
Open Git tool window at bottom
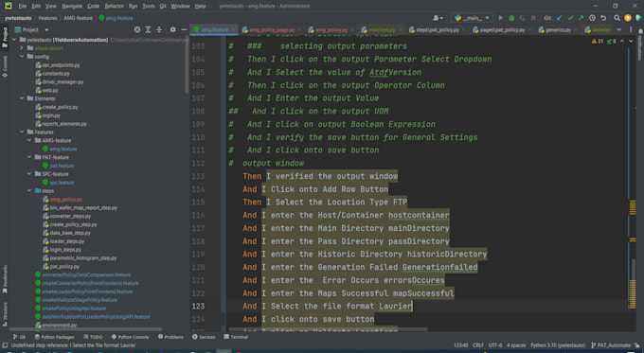(x=19, y=337)
